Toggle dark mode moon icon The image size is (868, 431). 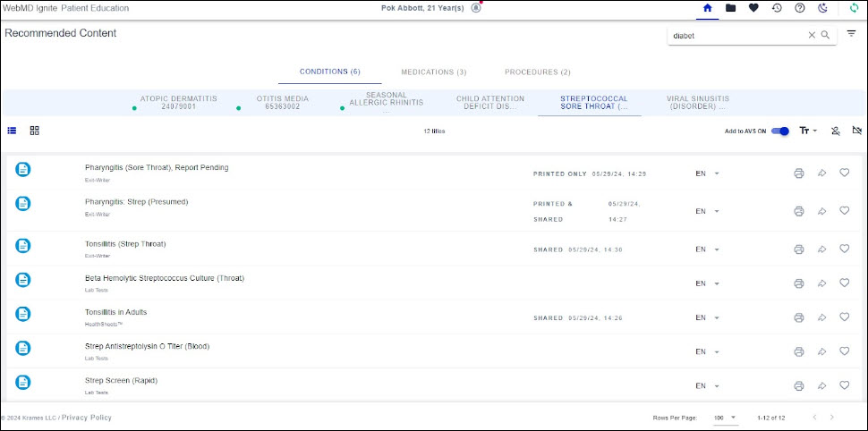[x=823, y=8]
